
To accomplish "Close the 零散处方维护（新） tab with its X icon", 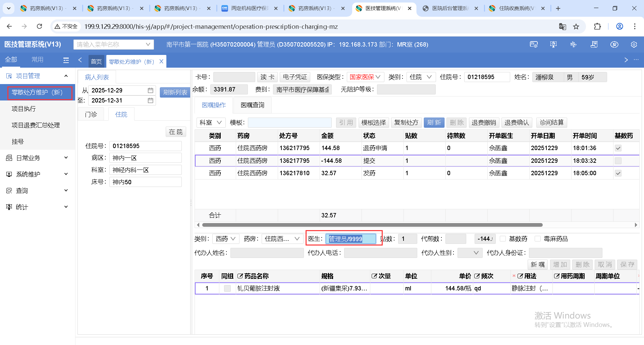I will point(161,61).
